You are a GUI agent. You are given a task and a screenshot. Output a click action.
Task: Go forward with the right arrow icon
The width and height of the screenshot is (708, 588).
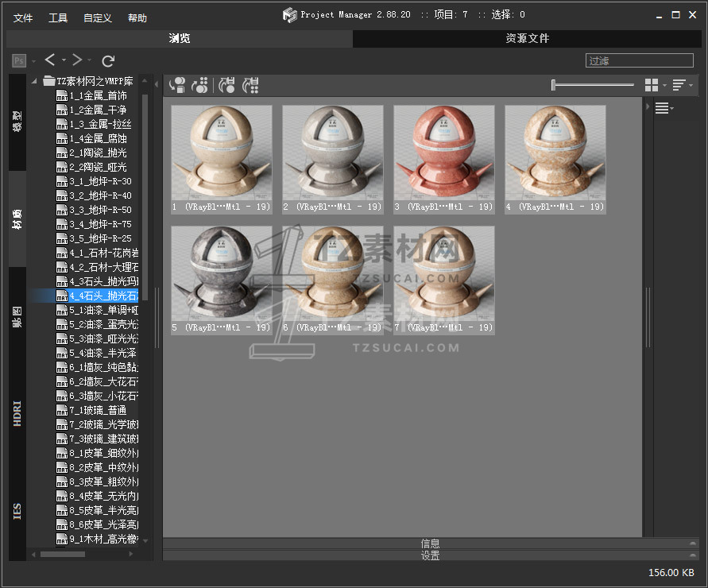77,60
